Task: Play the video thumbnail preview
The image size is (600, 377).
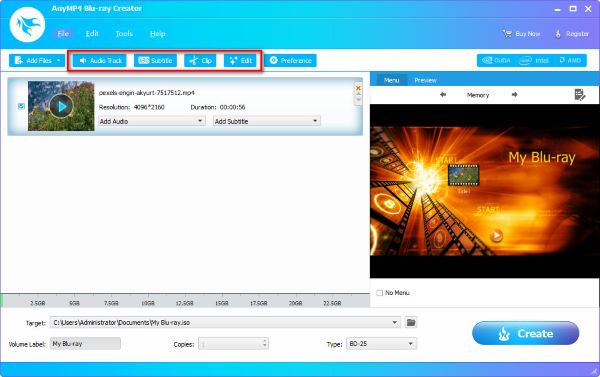Action: click(x=61, y=106)
